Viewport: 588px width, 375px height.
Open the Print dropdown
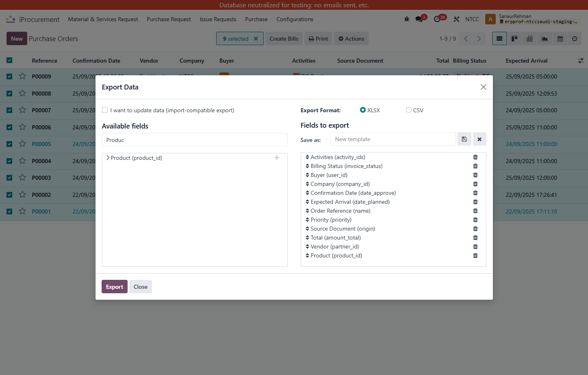[318, 39]
